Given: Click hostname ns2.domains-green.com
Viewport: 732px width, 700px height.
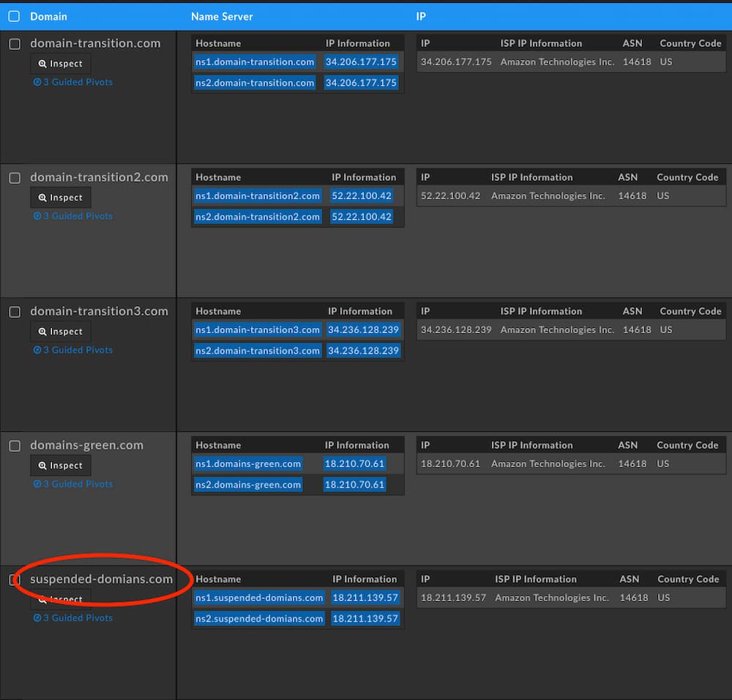Looking at the screenshot, I should 248,485.
